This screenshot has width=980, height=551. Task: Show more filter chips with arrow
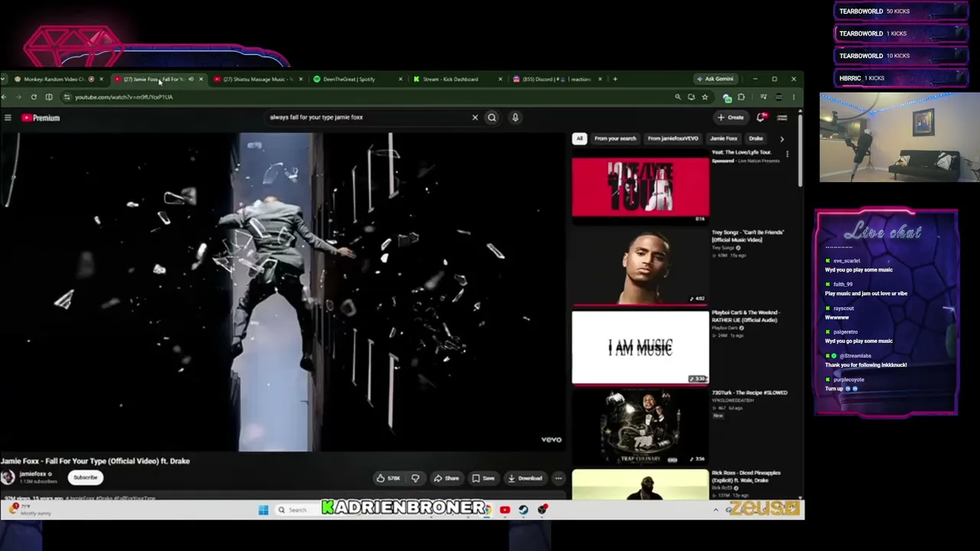tap(782, 139)
